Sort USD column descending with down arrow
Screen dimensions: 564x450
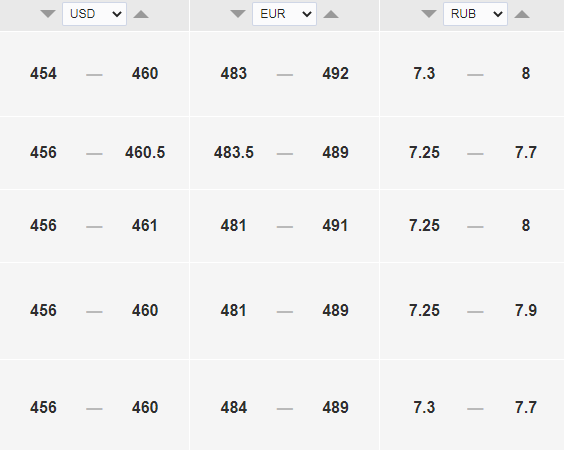point(48,14)
